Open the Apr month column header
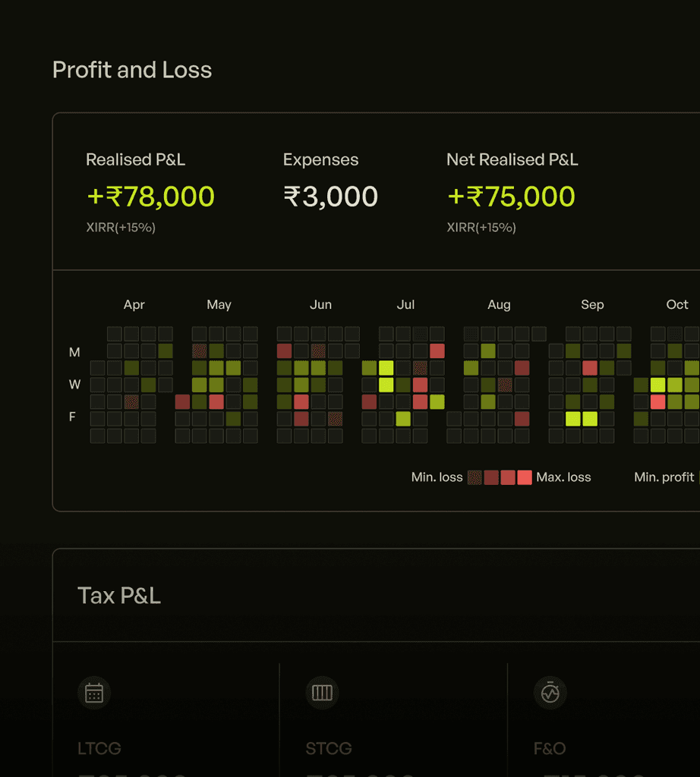Screen dimensions: 700x777 [134, 304]
